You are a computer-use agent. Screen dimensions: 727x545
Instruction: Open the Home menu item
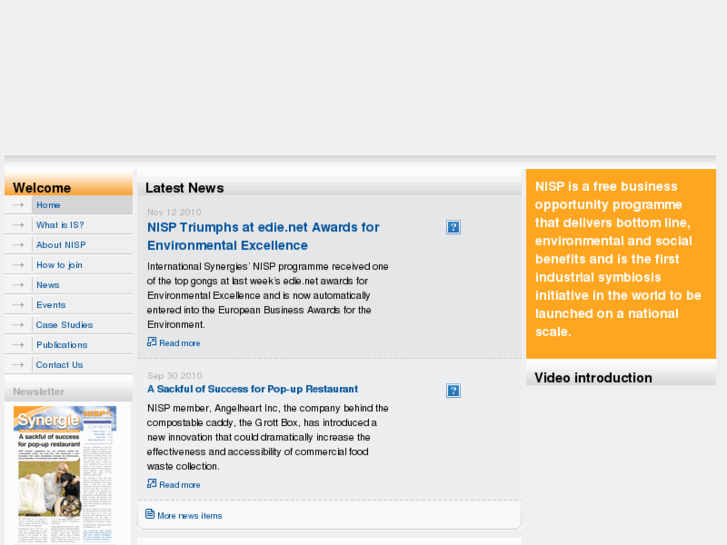48,205
